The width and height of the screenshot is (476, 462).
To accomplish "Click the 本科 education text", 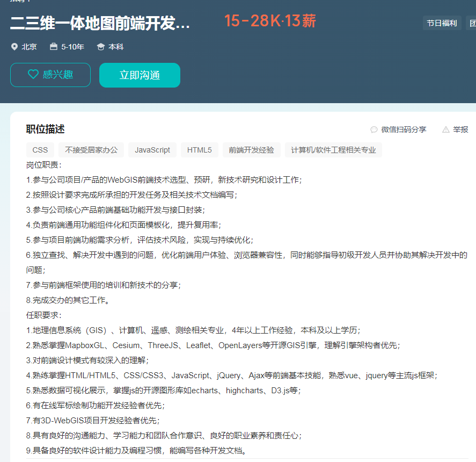I will click(116, 47).
